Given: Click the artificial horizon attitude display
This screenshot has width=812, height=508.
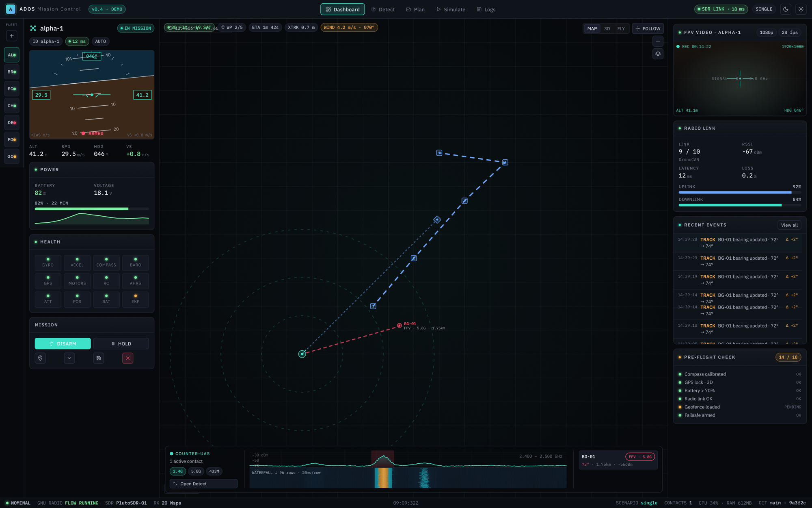Looking at the screenshot, I should click(92, 95).
